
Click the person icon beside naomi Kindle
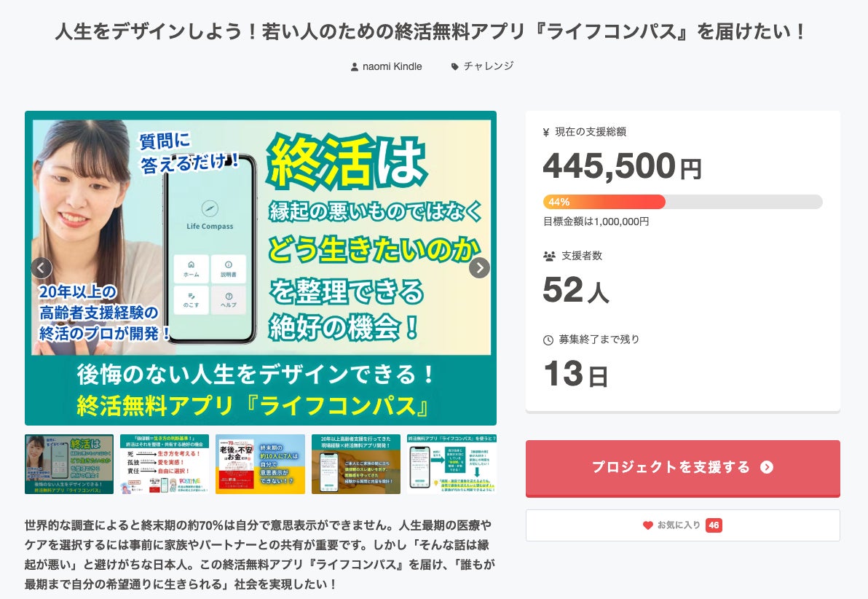[x=355, y=66]
